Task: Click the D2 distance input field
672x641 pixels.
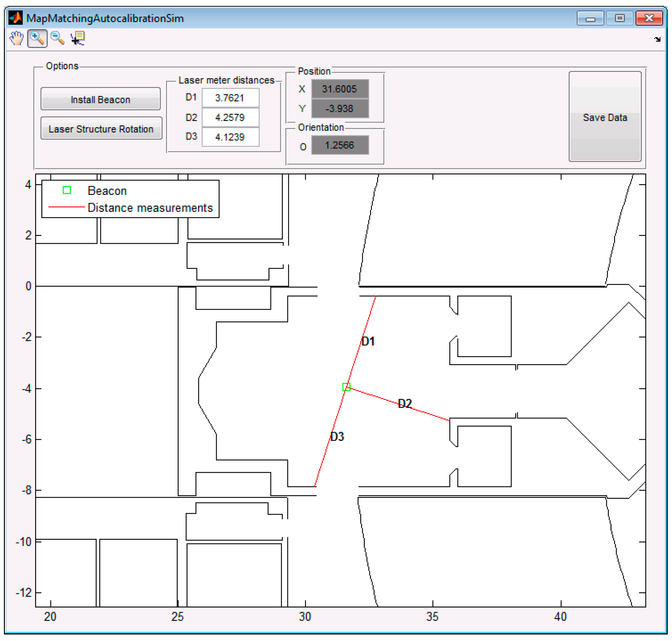Action: coord(230,117)
